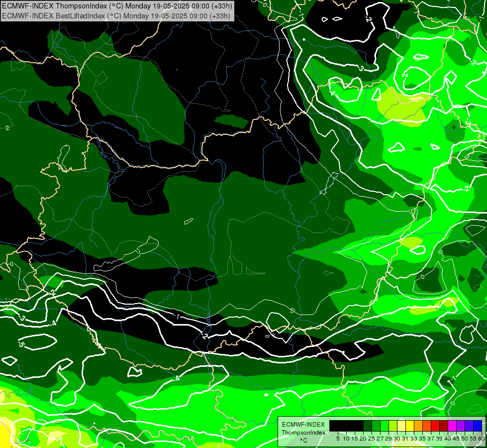Pick the purple 45–50 legend swatch
The height and width of the screenshot is (448, 487).
(x=461, y=426)
